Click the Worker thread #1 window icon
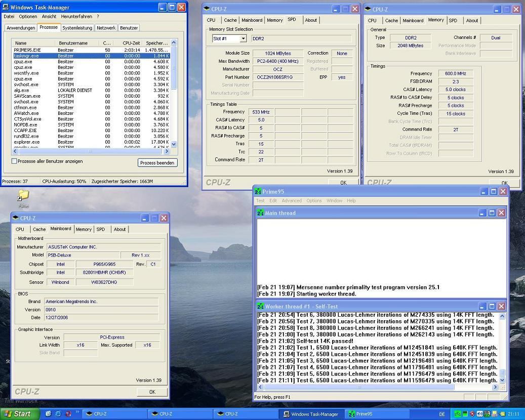This screenshot has width=525, height=420. click(261, 306)
